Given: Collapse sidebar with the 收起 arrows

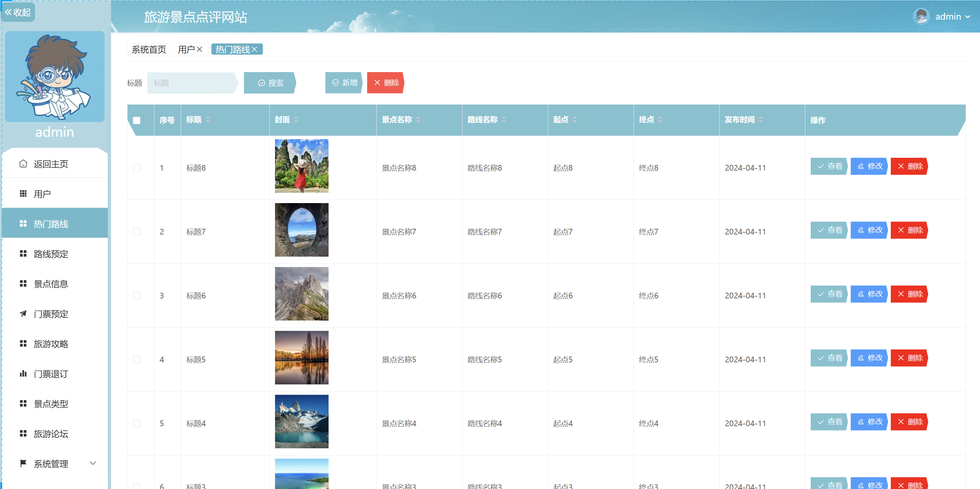Looking at the screenshot, I should point(8,12).
